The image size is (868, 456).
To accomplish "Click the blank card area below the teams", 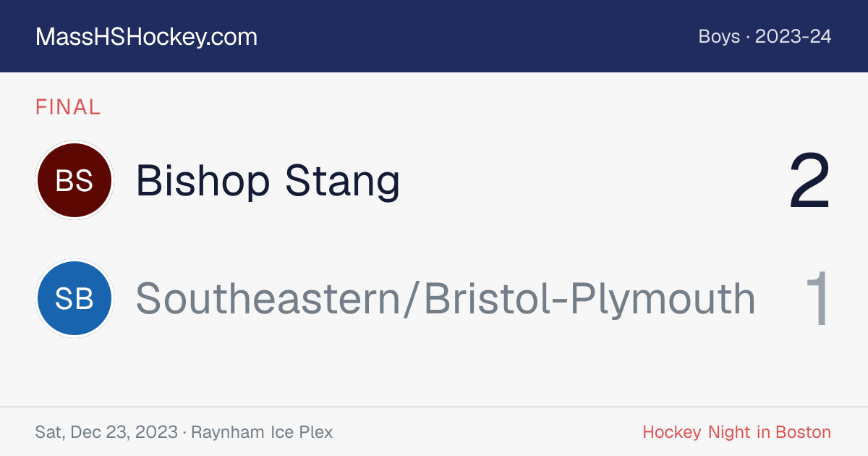I will click(x=434, y=371).
